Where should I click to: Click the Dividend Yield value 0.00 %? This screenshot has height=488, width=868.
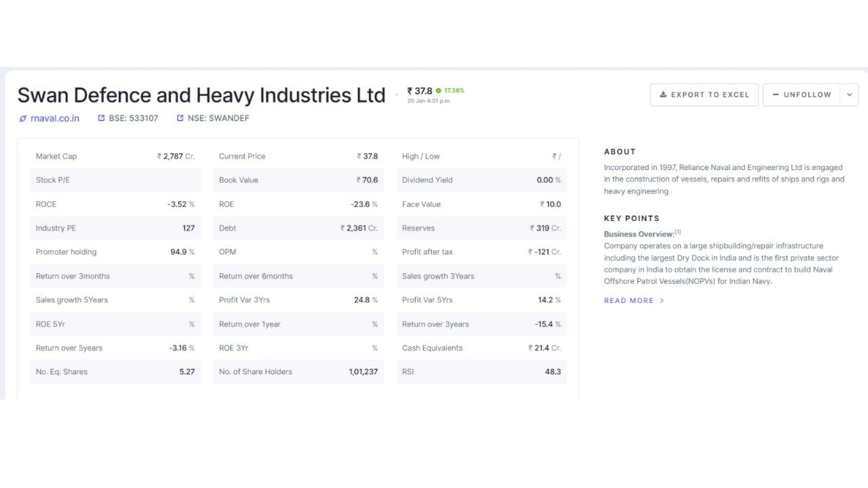(549, 180)
